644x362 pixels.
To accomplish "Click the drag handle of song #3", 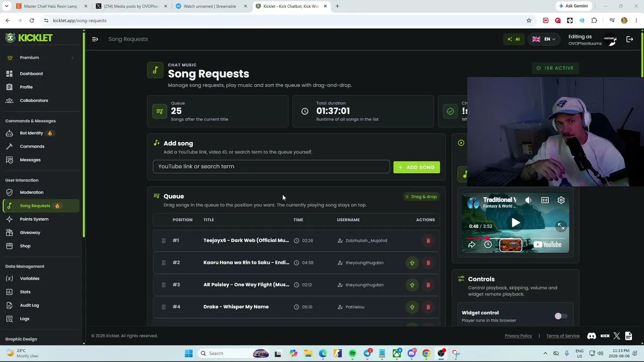I will [164, 285].
